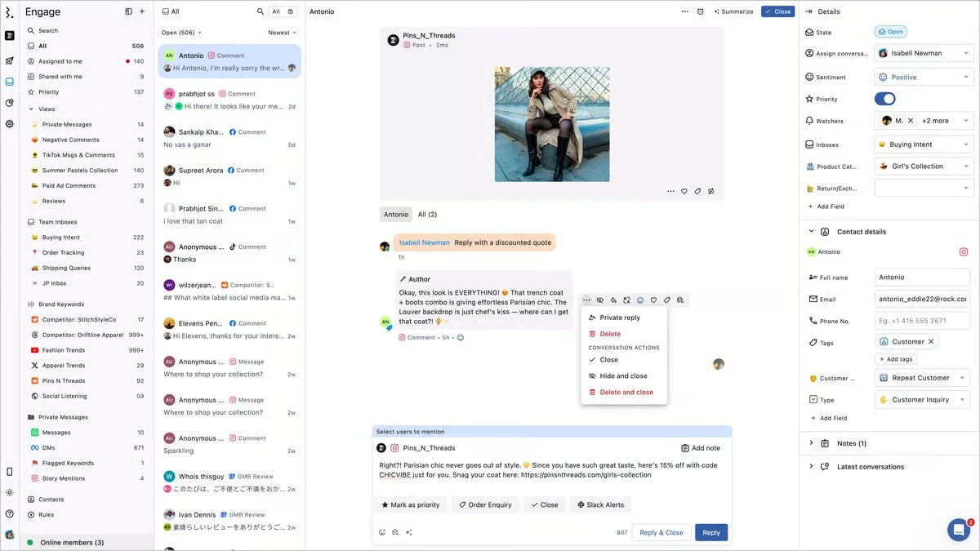The image size is (980, 551).
Task: Open the Analytics pie chart icon
Action: pos(9,103)
